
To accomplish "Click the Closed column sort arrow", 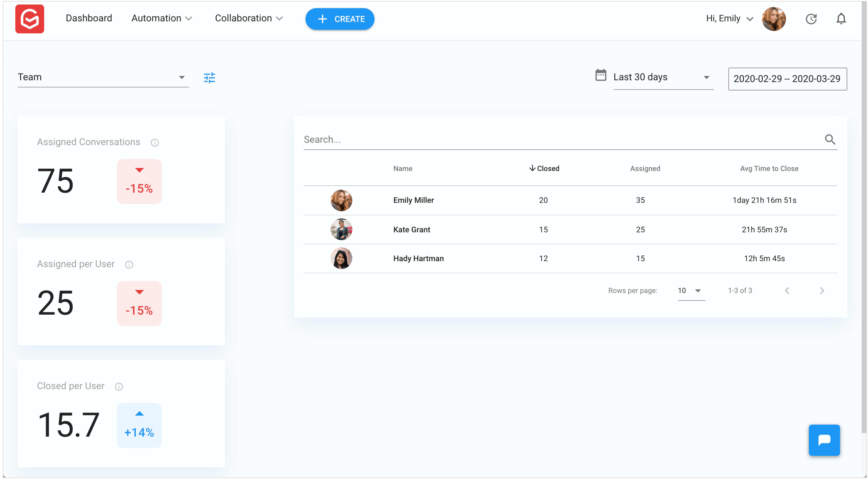I will (532, 168).
